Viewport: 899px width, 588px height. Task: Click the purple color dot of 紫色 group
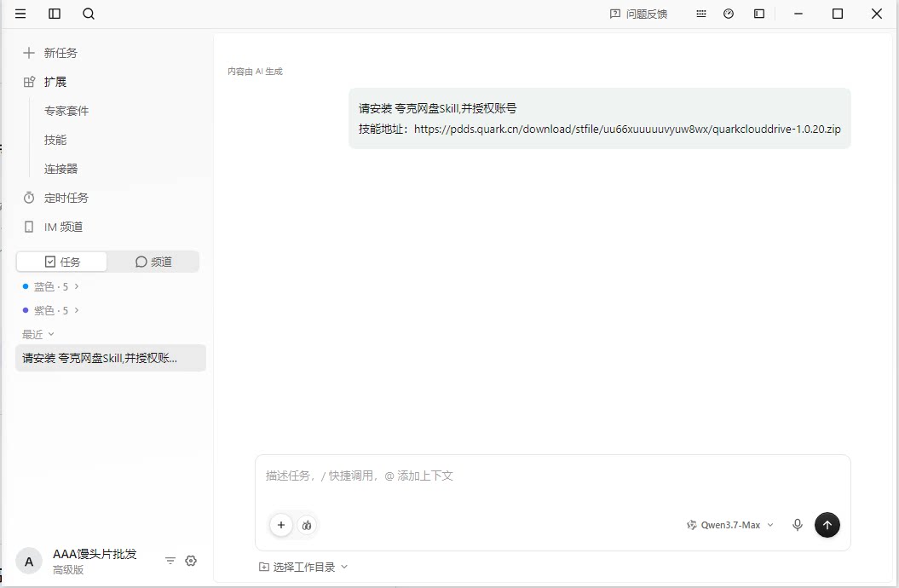26,310
